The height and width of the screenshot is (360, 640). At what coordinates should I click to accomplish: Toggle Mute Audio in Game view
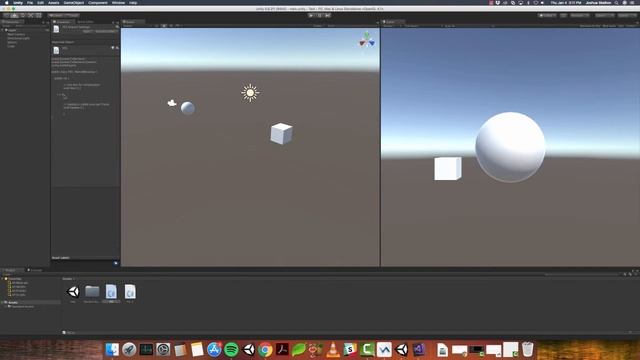(609, 26)
